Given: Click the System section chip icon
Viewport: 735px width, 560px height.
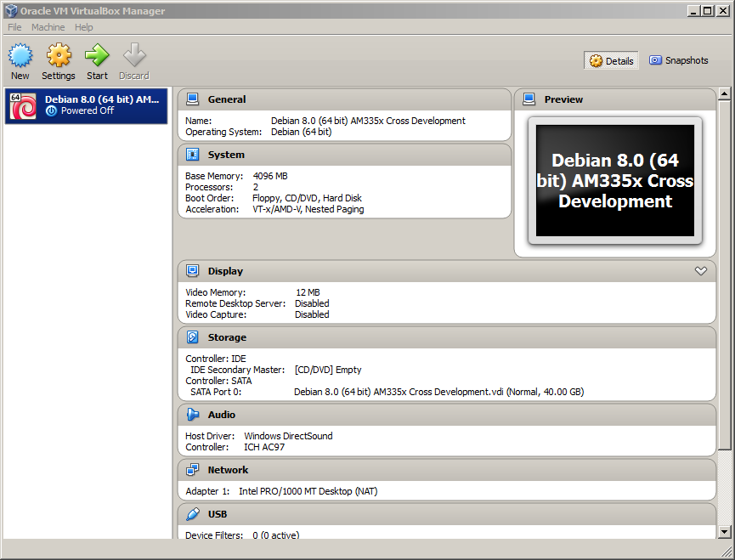Looking at the screenshot, I should click(x=193, y=154).
